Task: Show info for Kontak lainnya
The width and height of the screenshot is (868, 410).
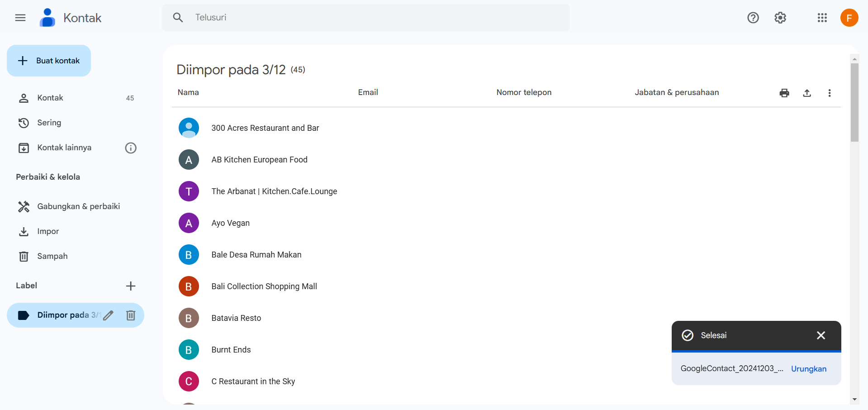Action: pyautogui.click(x=131, y=148)
